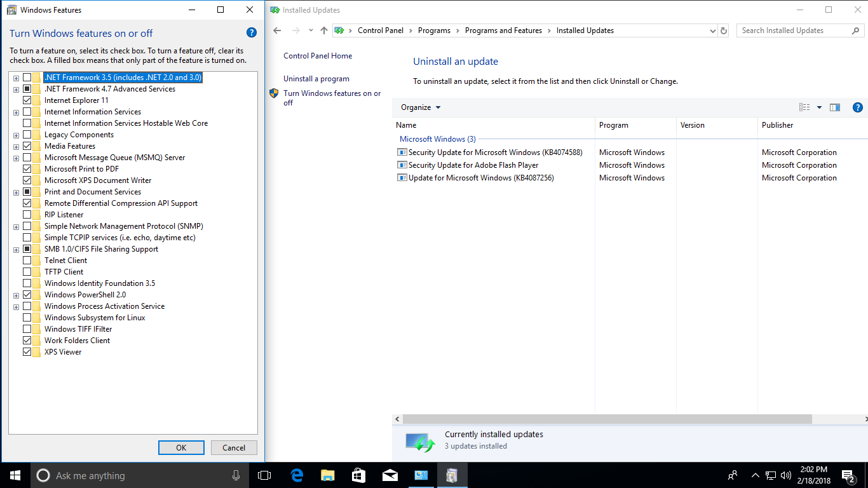868x488 pixels.
Task: Click the Uninstall a program link
Action: [x=316, y=79]
